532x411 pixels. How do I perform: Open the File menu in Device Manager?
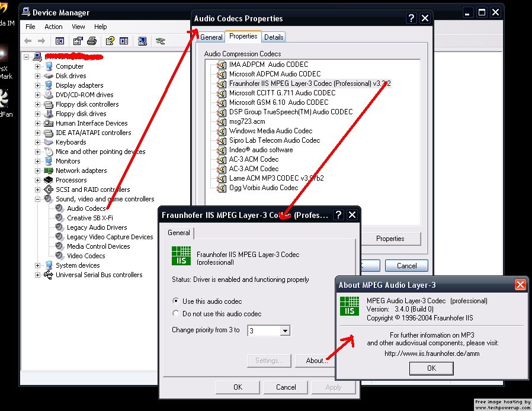(30, 27)
